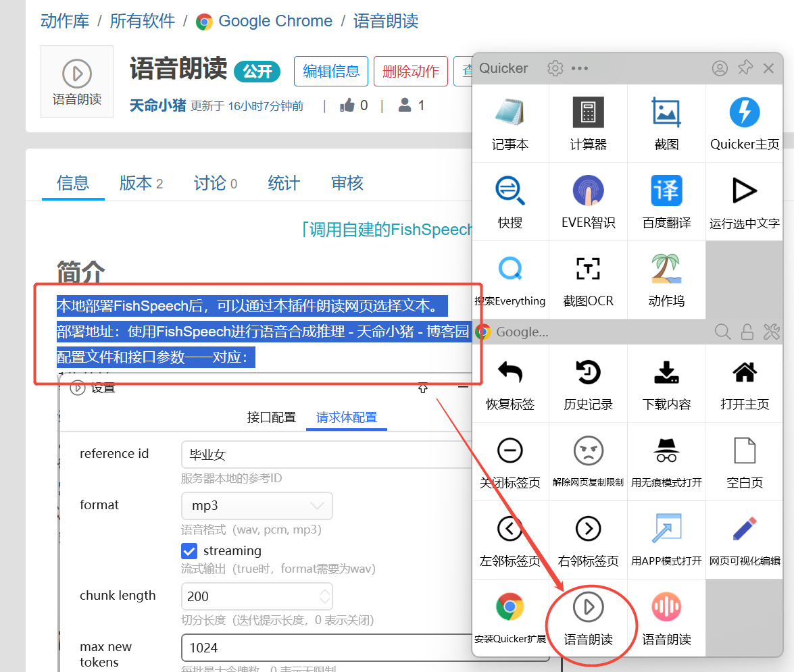
Task: Click the Quicker user account icon
Action: [720, 68]
